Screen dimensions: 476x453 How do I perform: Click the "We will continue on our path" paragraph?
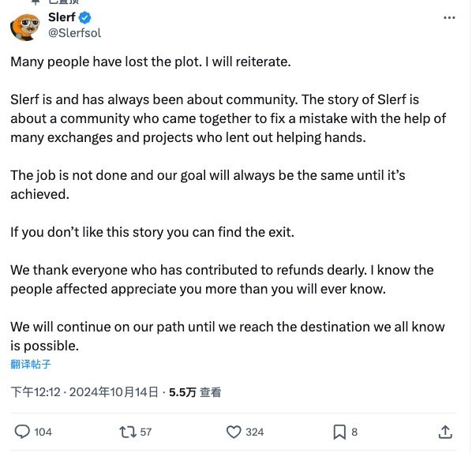point(227,335)
